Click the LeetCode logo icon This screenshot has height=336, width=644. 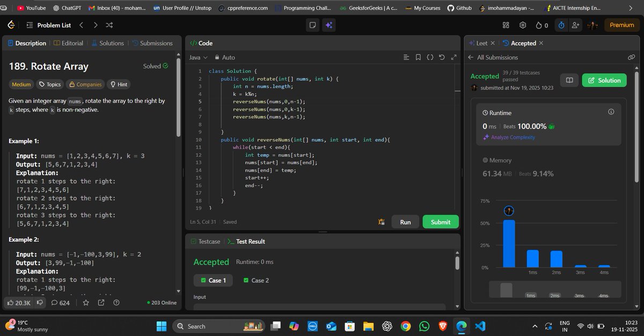pyautogui.click(x=11, y=25)
